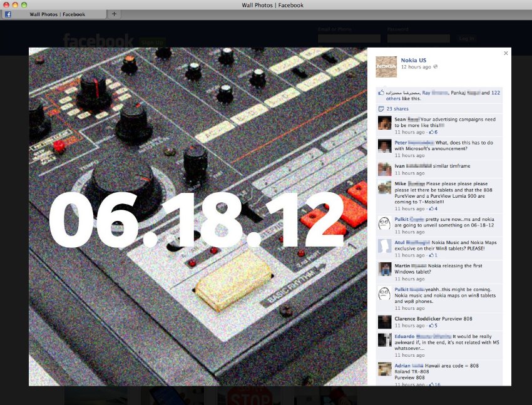The width and height of the screenshot is (532, 405).
Task: Click the 'Hawaii area code = 808' comment text
Action: pyautogui.click(x=452, y=366)
